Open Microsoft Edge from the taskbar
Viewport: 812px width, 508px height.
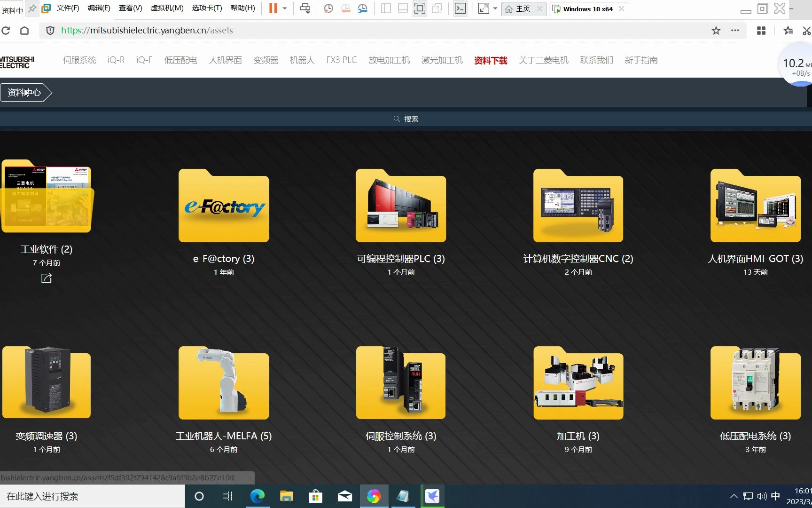pos(257,496)
